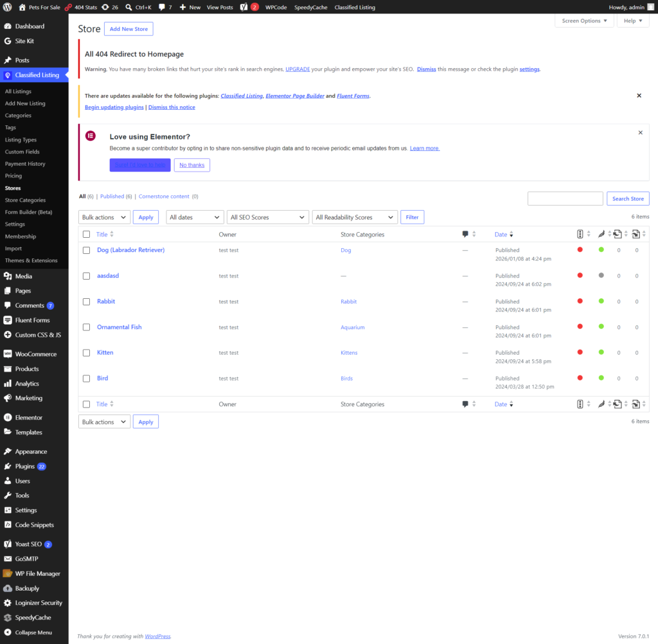Viewport: 658px width, 644px height.
Task: Open Store Categories submenu item
Action: tap(25, 201)
